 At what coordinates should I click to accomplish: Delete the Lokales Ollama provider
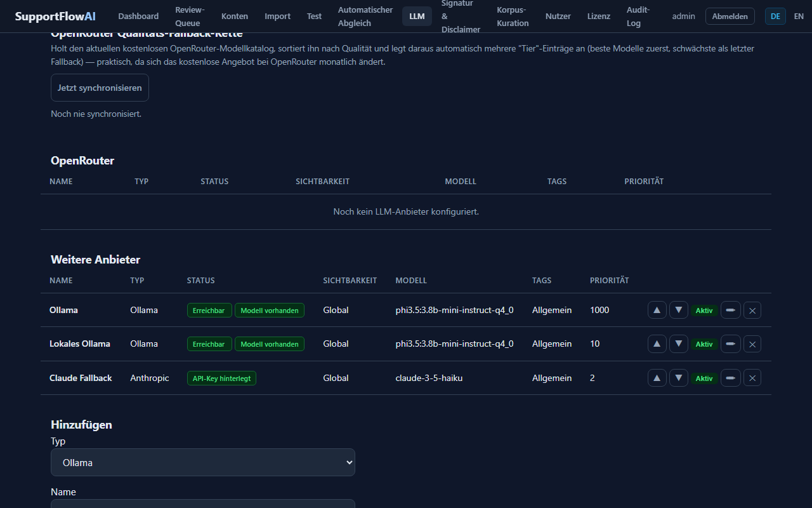pos(752,344)
